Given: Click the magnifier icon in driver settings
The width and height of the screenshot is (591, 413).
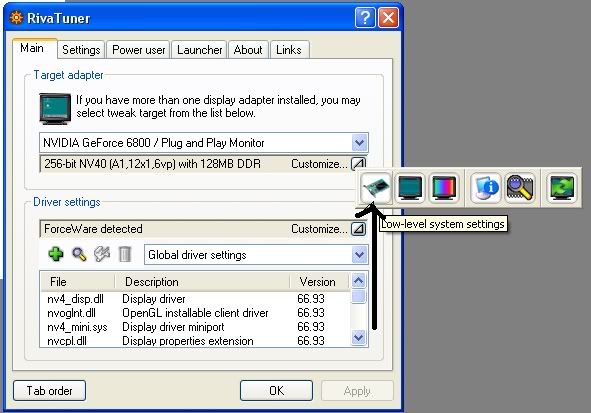Looking at the screenshot, I should pos(79,254).
